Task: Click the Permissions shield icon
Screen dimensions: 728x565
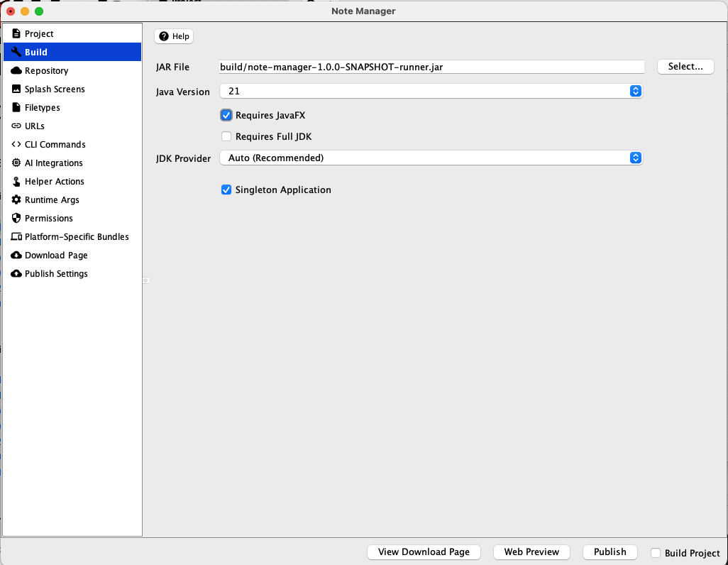Action: tap(16, 219)
